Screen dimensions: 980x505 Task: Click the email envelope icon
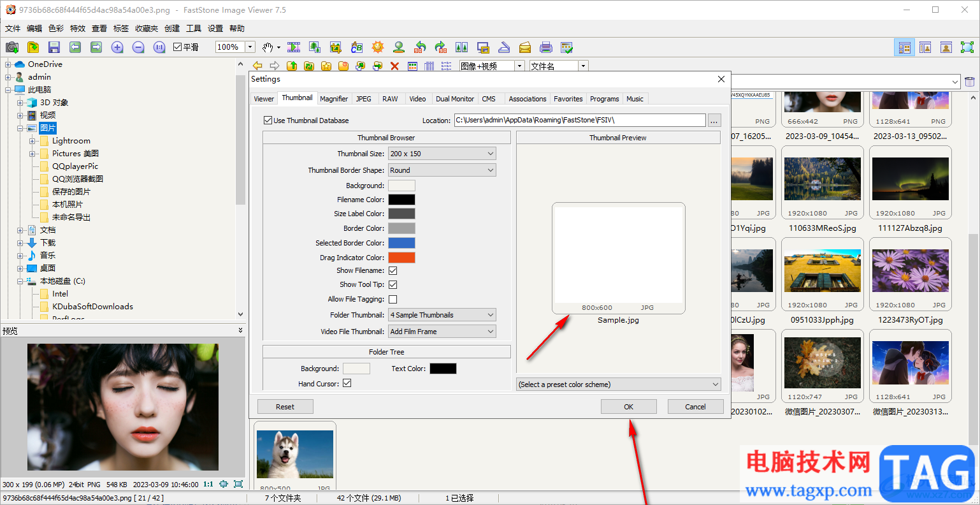(525, 47)
